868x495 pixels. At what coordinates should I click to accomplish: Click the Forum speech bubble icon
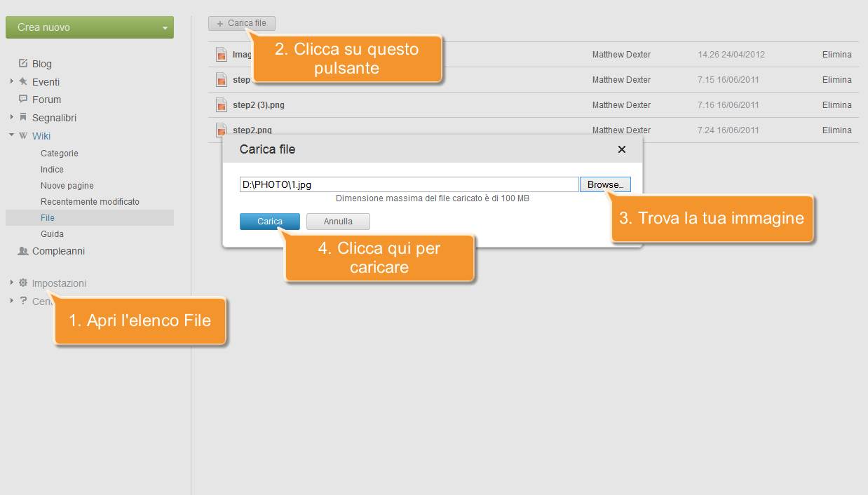(23, 99)
